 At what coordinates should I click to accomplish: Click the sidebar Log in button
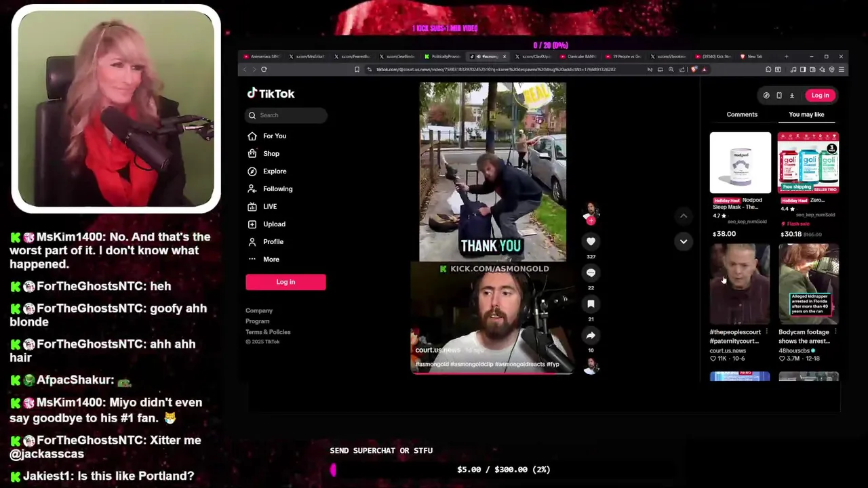285,282
